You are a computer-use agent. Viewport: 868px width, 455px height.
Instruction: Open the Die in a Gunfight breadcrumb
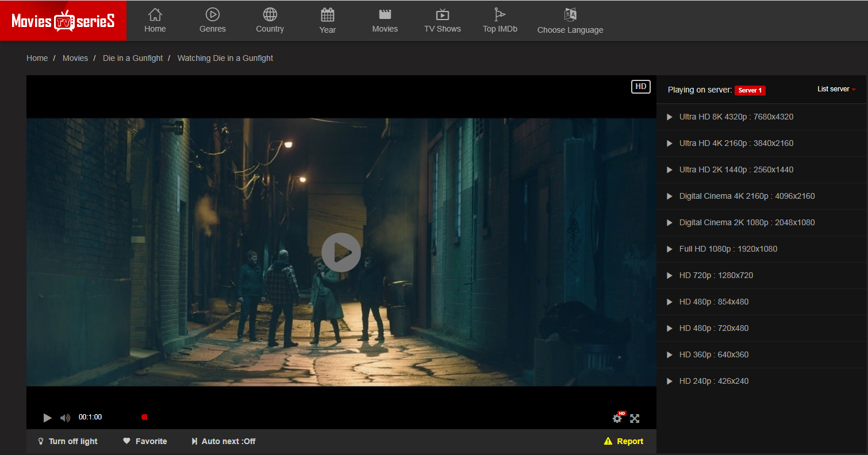click(133, 58)
